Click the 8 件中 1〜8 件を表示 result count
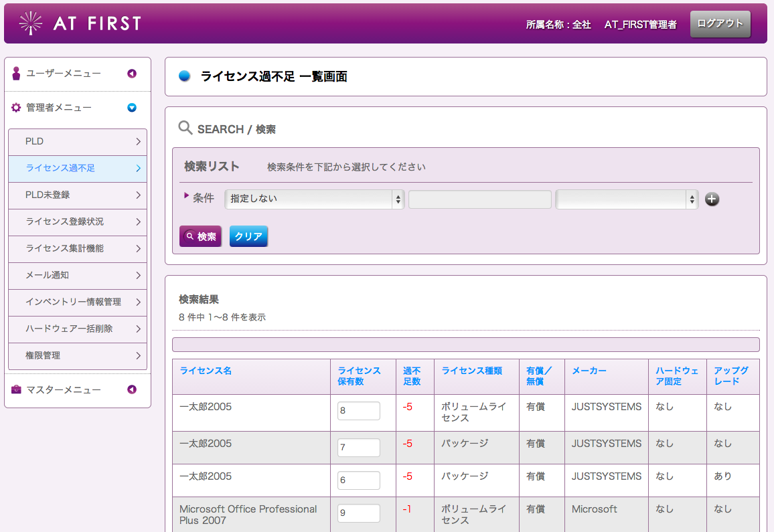Viewport: 774px width, 532px height. (x=222, y=317)
